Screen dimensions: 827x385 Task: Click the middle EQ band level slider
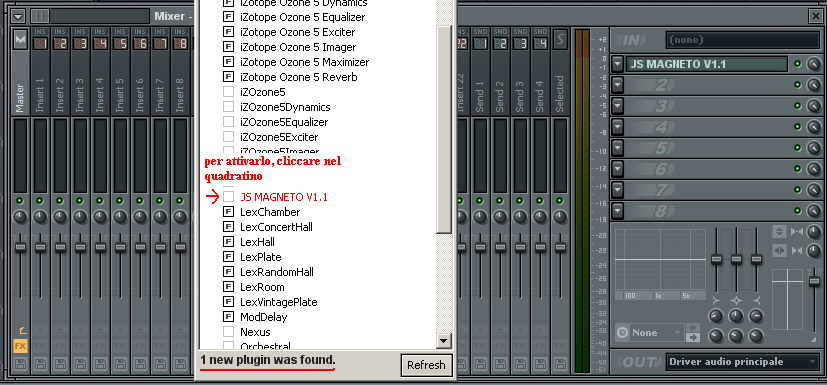pyautogui.click(x=736, y=259)
